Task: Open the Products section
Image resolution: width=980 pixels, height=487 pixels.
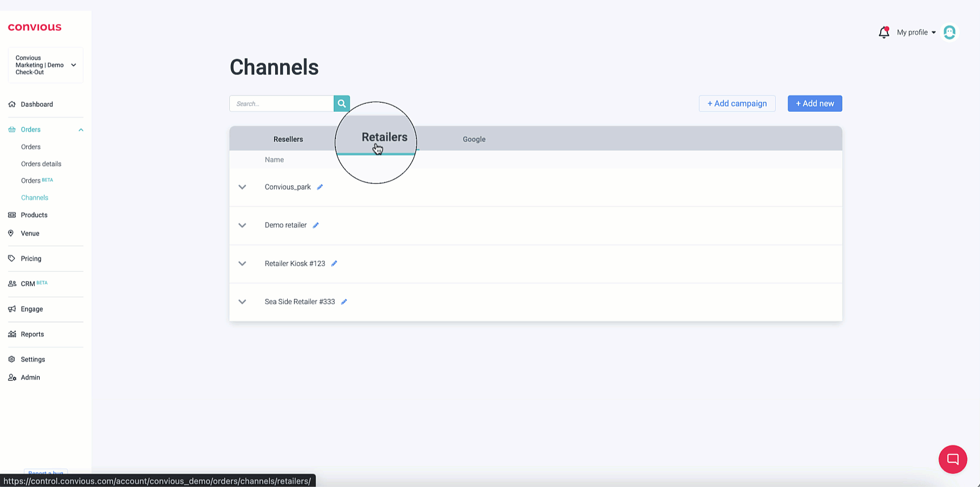Action: 34,215
